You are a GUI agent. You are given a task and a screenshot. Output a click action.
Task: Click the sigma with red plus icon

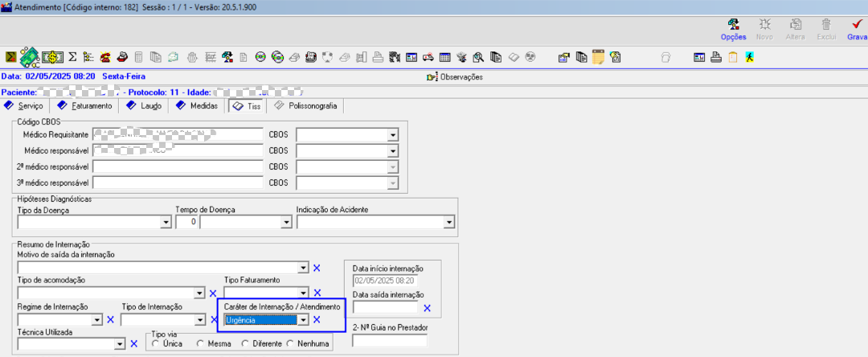(x=10, y=57)
